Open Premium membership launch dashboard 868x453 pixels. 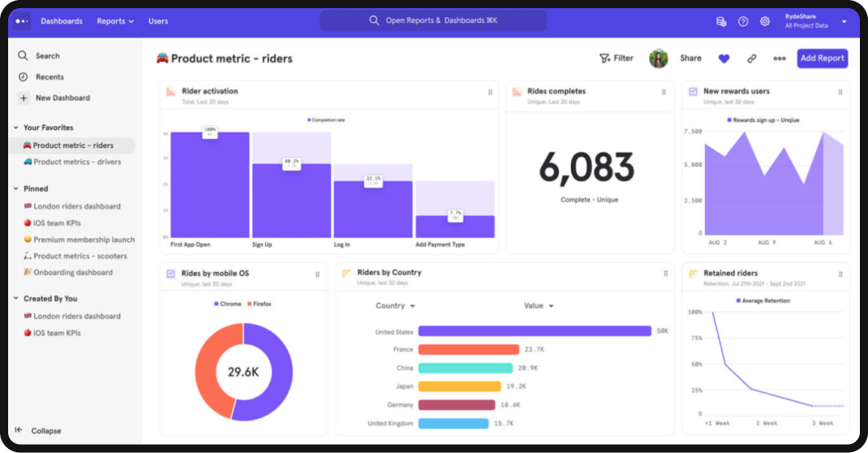[79, 239]
